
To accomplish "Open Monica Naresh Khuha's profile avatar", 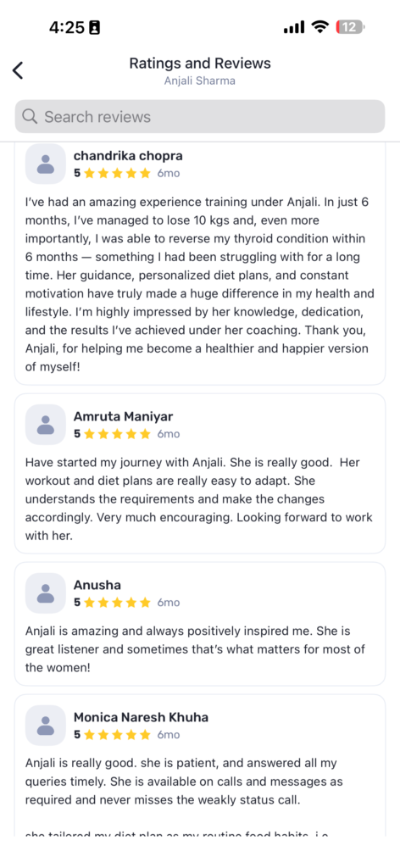I will (x=46, y=726).
